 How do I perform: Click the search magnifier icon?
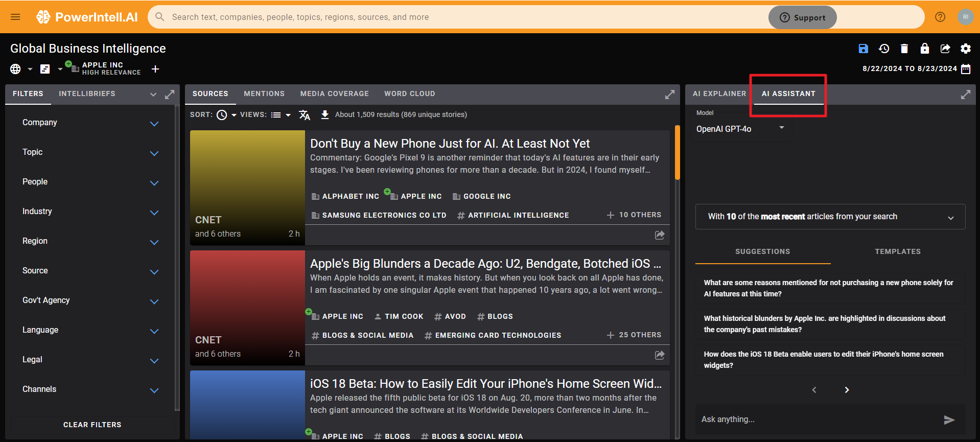point(160,17)
